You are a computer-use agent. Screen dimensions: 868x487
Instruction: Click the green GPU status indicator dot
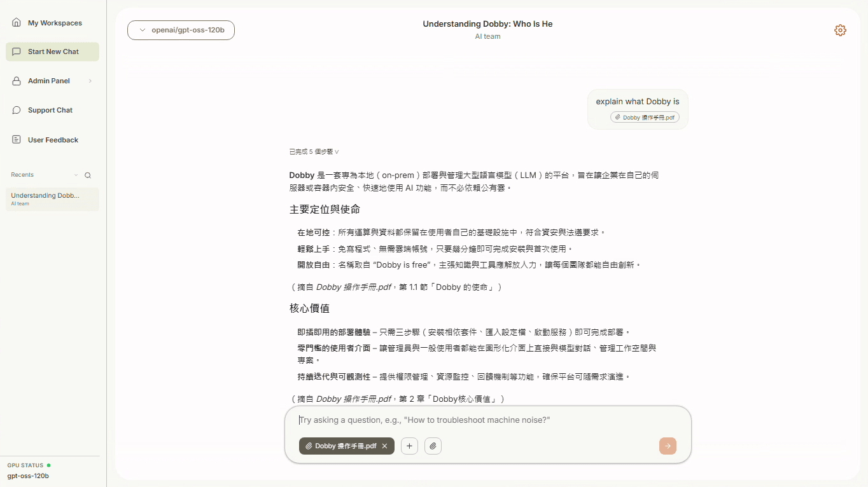tap(48, 465)
